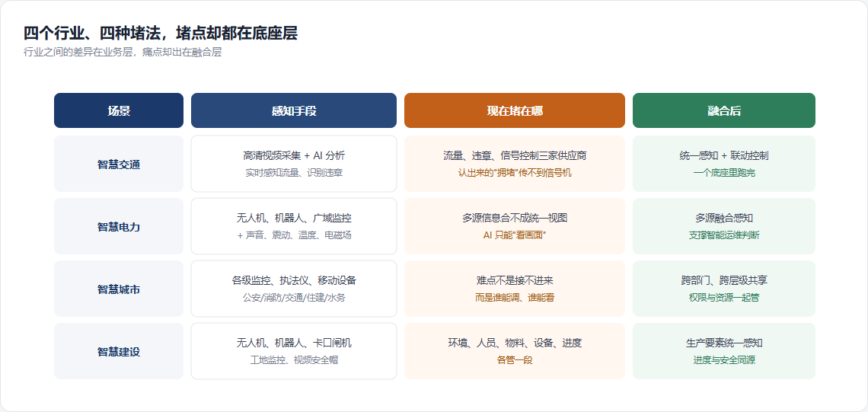Click '流量、违章、信号控制三家供应商' text

tap(515, 155)
